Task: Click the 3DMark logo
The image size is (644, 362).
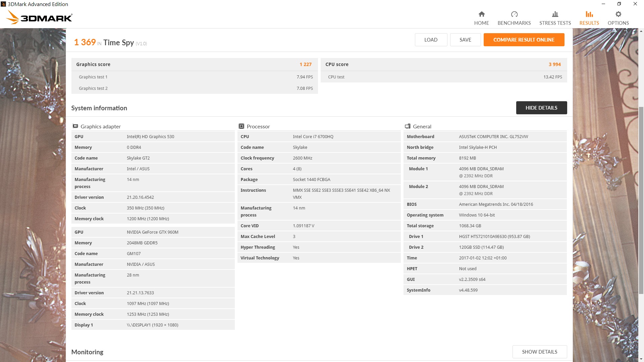Action: (39, 17)
